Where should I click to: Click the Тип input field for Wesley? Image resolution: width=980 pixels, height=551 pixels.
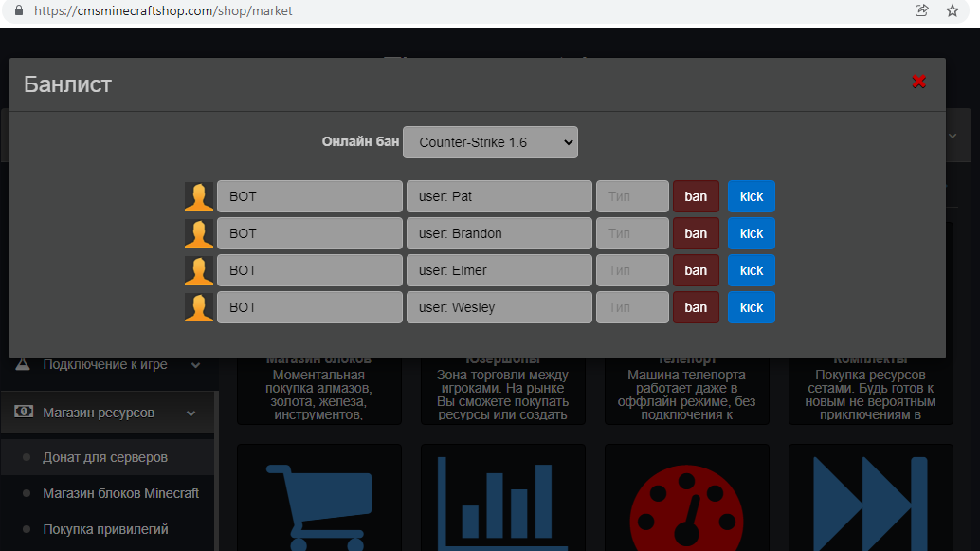[x=631, y=307]
